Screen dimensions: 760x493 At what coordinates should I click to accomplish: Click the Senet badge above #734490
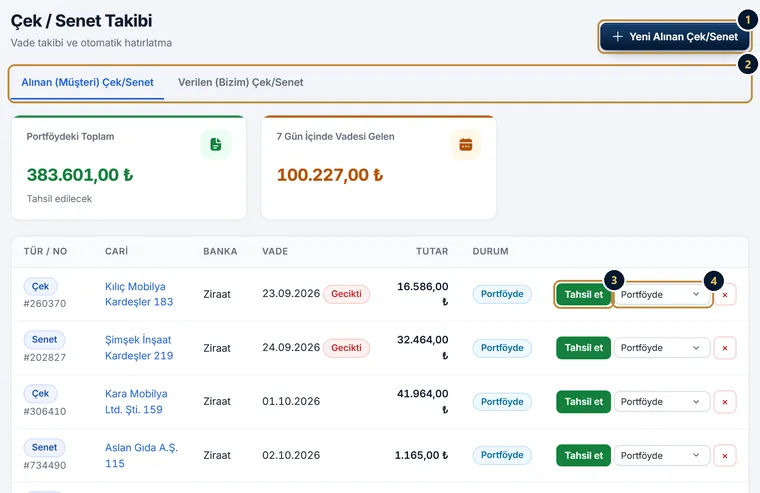point(44,447)
